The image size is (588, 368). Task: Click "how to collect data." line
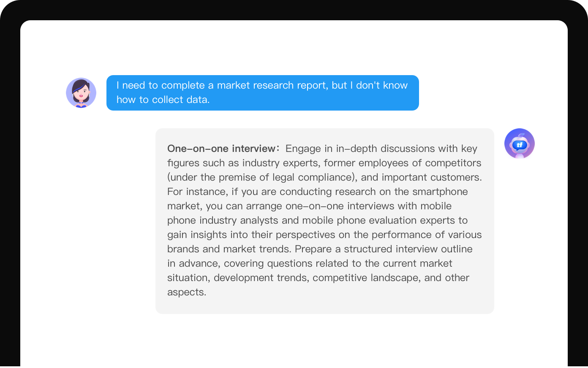pos(163,100)
